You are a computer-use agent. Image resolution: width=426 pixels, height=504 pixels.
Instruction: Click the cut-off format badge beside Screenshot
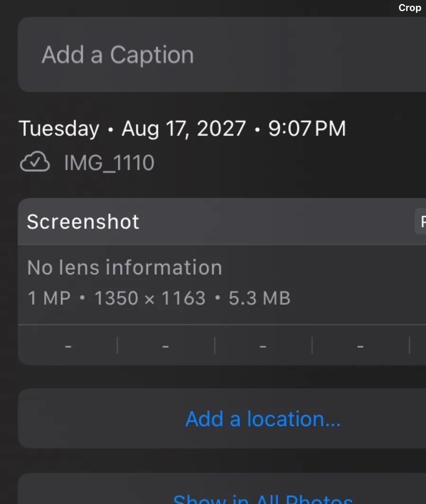(x=420, y=222)
